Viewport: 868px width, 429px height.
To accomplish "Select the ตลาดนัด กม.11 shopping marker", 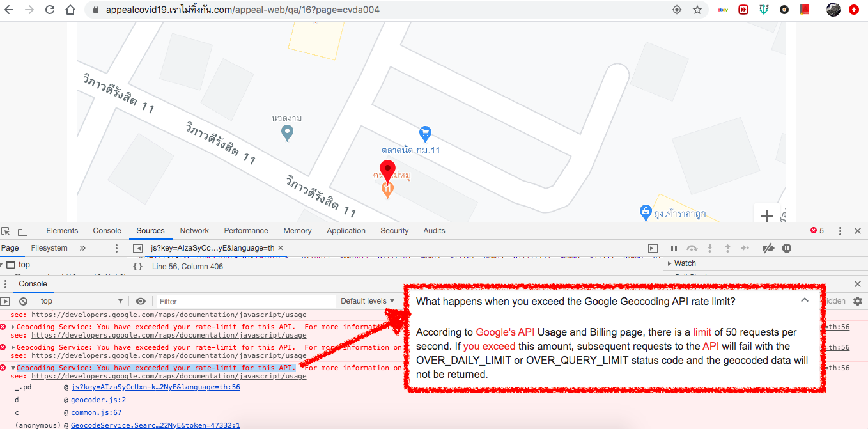I will pyautogui.click(x=425, y=134).
